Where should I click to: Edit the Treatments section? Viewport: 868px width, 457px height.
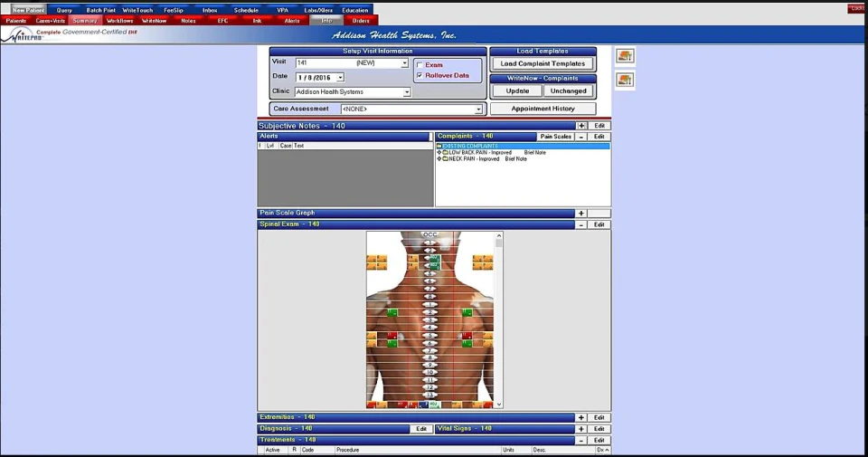pyautogui.click(x=599, y=441)
